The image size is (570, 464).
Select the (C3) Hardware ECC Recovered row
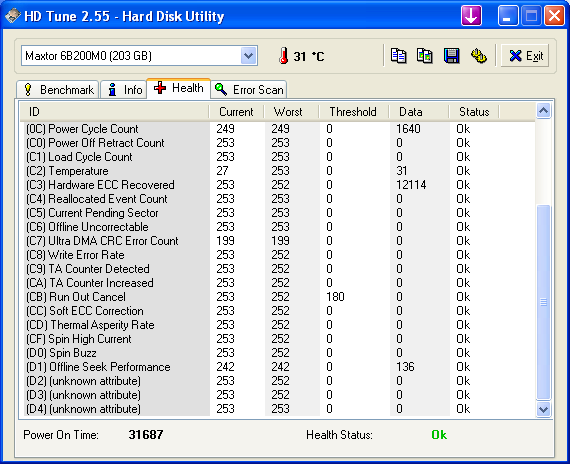(280, 185)
